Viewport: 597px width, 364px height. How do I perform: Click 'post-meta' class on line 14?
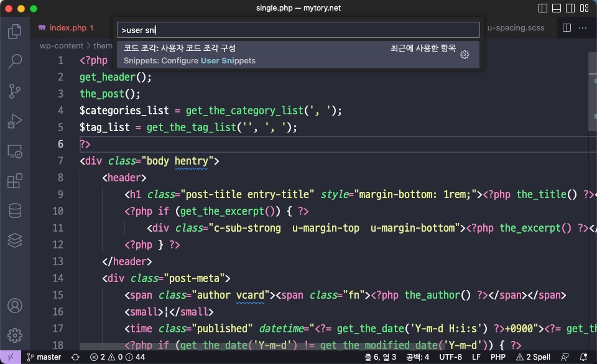(194, 278)
